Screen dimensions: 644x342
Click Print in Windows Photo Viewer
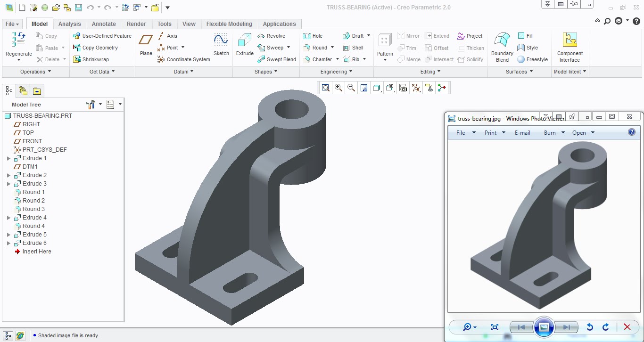coord(490,133)
